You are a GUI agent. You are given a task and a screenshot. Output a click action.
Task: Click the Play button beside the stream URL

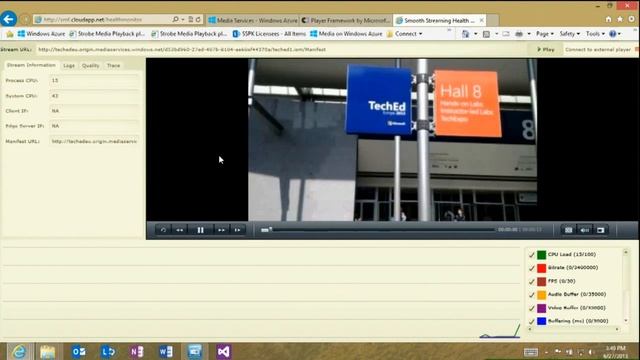tap(546, 49)
